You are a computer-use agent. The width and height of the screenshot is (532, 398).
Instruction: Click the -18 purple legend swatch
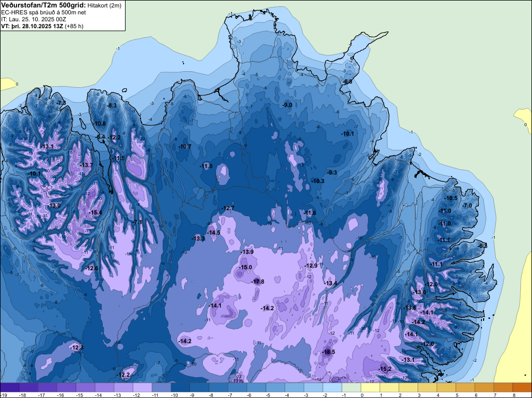[x=29, y=387]
